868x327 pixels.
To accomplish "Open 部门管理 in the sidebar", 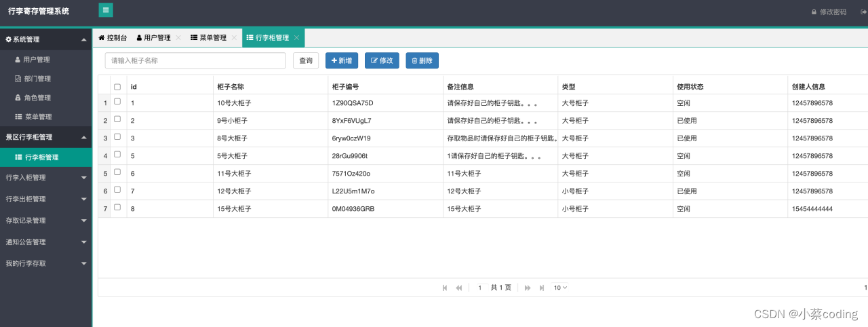I will [45, 79].
